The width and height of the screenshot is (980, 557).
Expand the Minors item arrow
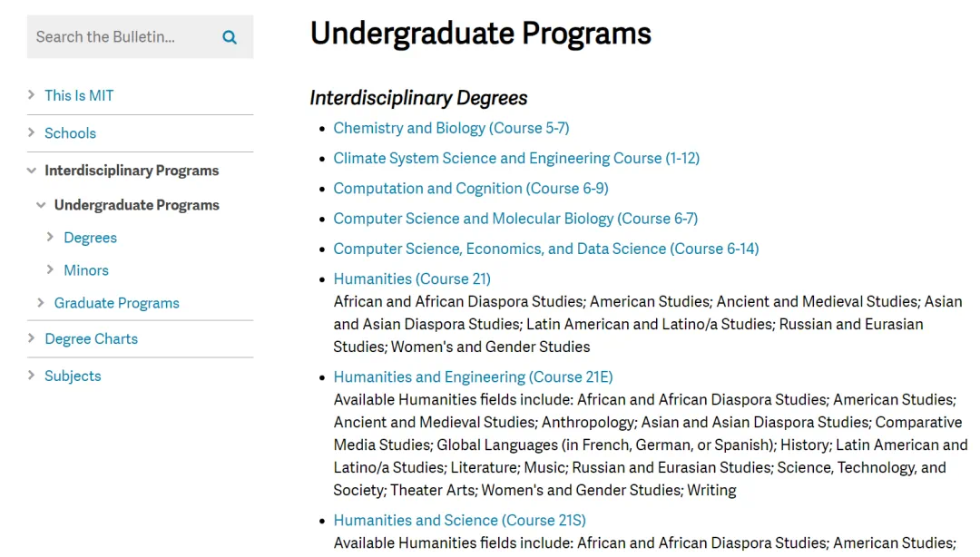click(x=50, y=269)
